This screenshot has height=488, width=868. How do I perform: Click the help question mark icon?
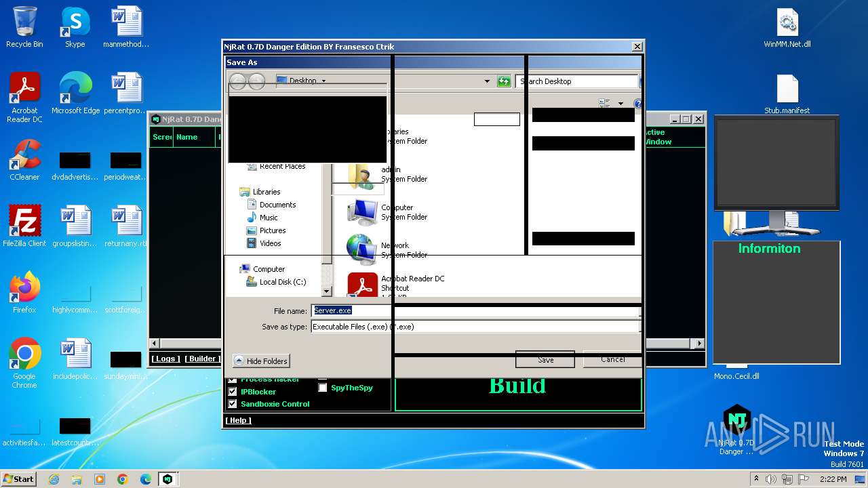point(637,104)
